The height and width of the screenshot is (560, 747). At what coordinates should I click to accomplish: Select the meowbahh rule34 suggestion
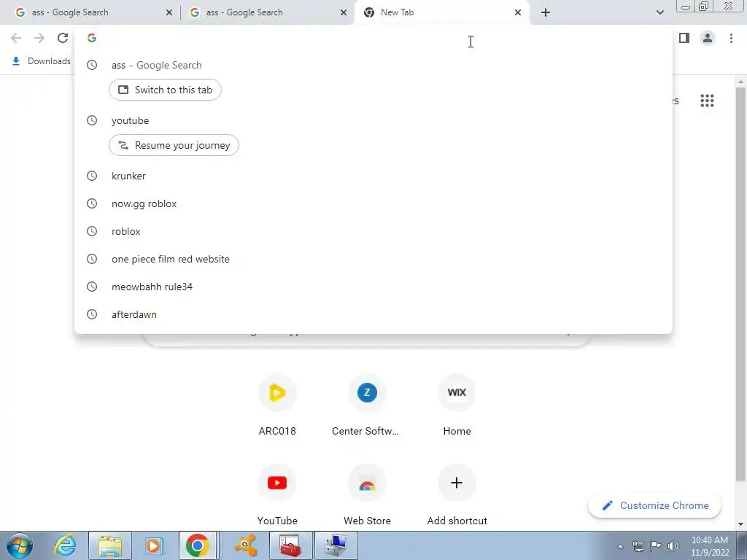click(373, 286)
